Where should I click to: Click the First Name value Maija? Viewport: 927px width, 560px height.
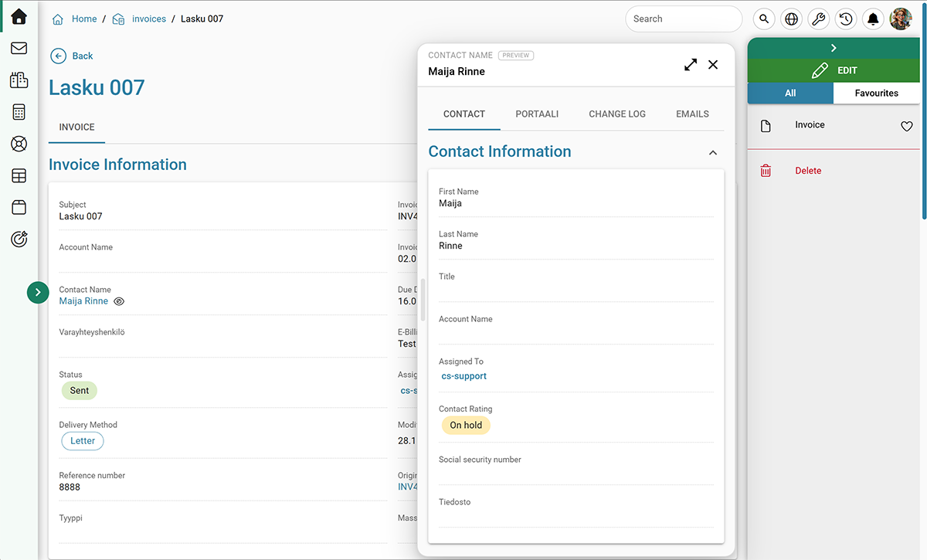click(450, 204)
